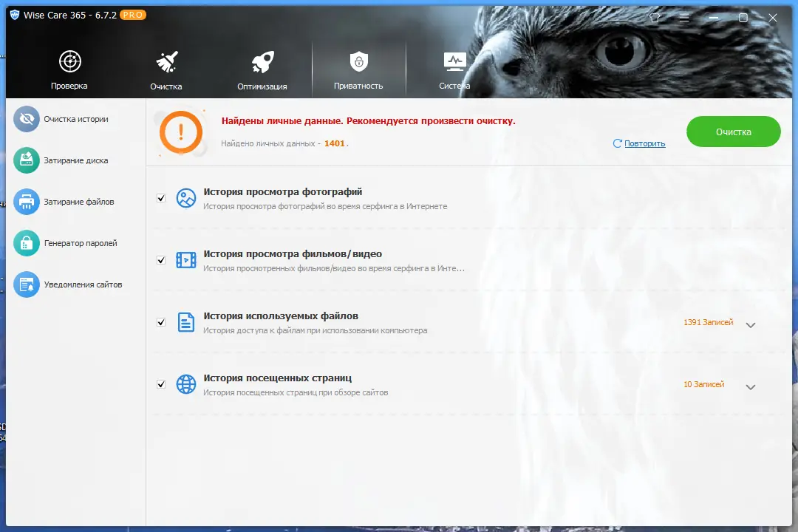
Task: Click the orange exclamation warning icon
Action: pyautogui.click(x=181, y=132)
